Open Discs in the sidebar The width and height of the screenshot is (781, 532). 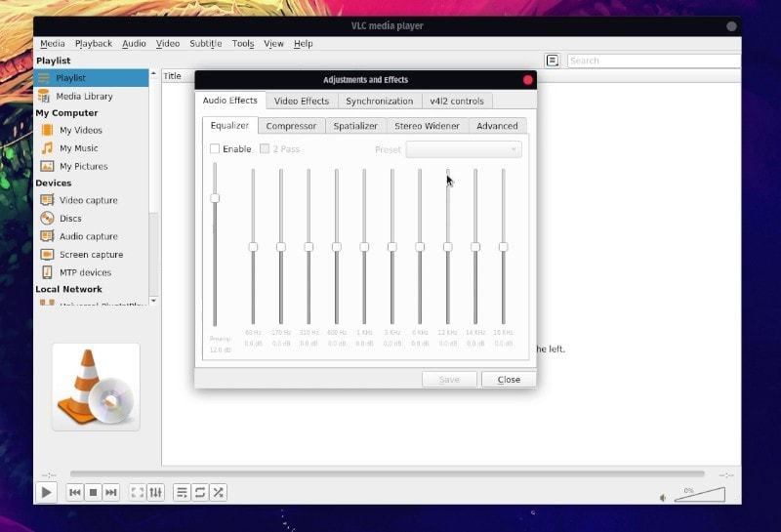[x=70, y=219]
